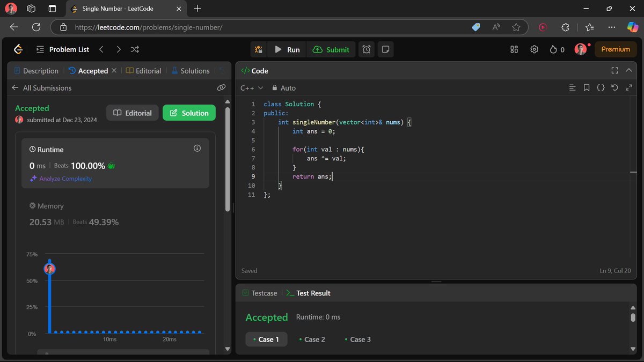Open the timer alarm clock icon
This screenshot has height=362, width=644.
click(367, 49)
